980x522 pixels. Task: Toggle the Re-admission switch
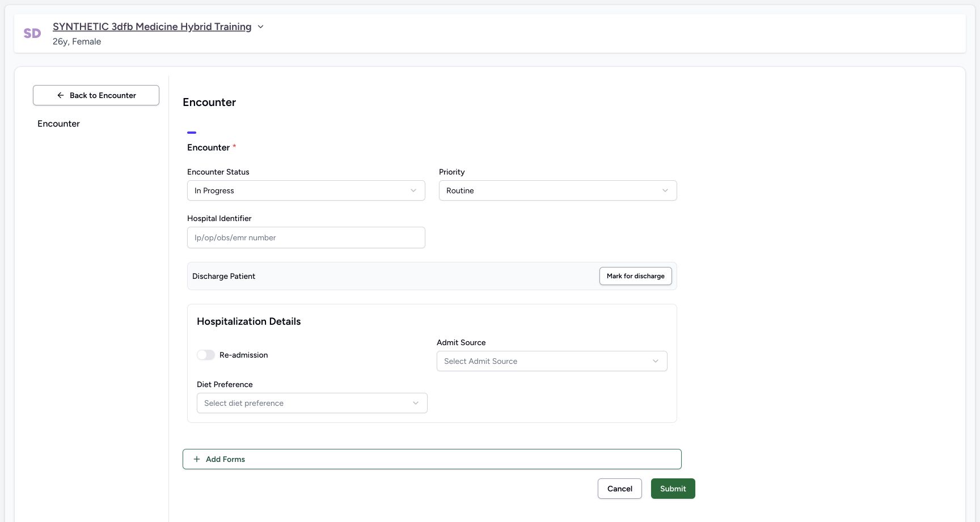[x=206, y=355]
